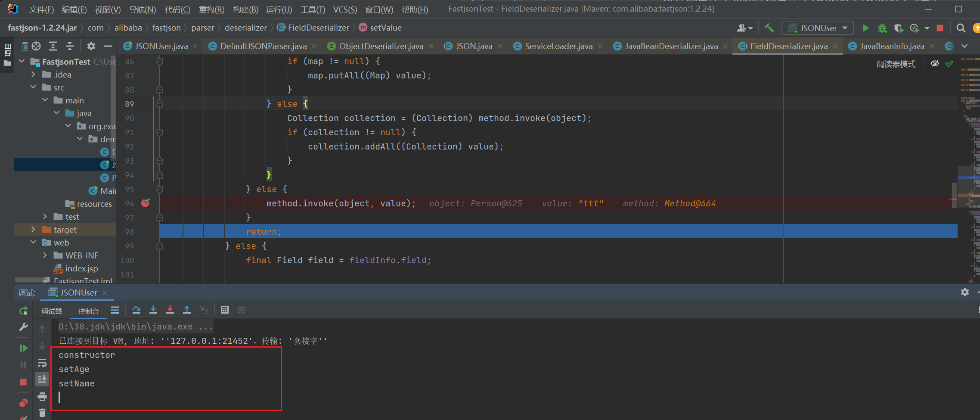Hide the project tool window
980x420 pixels.
pyautogui.click(x=108, y=46)
